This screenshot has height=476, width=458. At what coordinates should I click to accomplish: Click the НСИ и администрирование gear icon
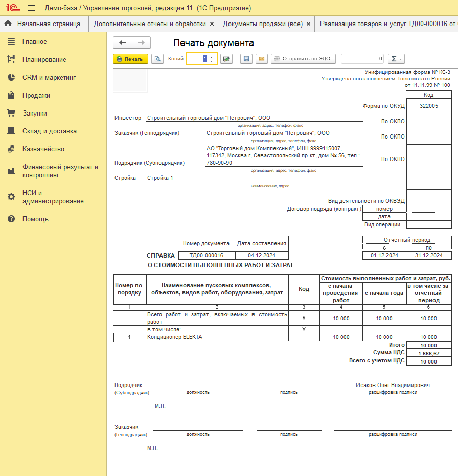[11, 197]
